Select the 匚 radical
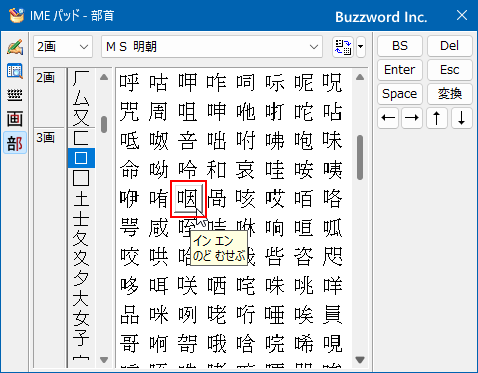Image resolution: width=478 pixels, height=373 pixels. click(x=81, y=138)
